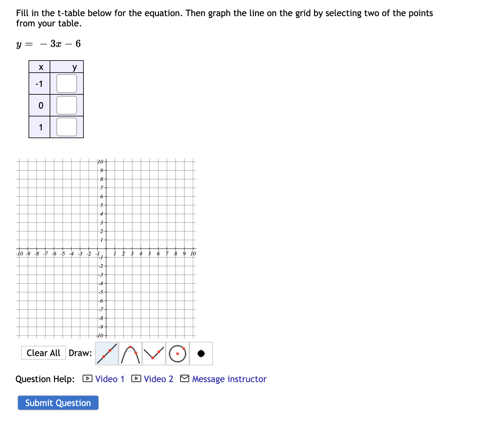The height and width of the screenshot is (447, 504).
Task: Enable the circle tool for graphing
Action: pyautogui.click(x=177, y=353)
